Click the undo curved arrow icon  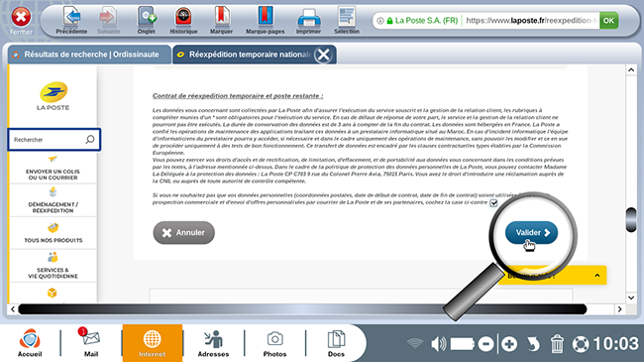(x=533, y=344)
